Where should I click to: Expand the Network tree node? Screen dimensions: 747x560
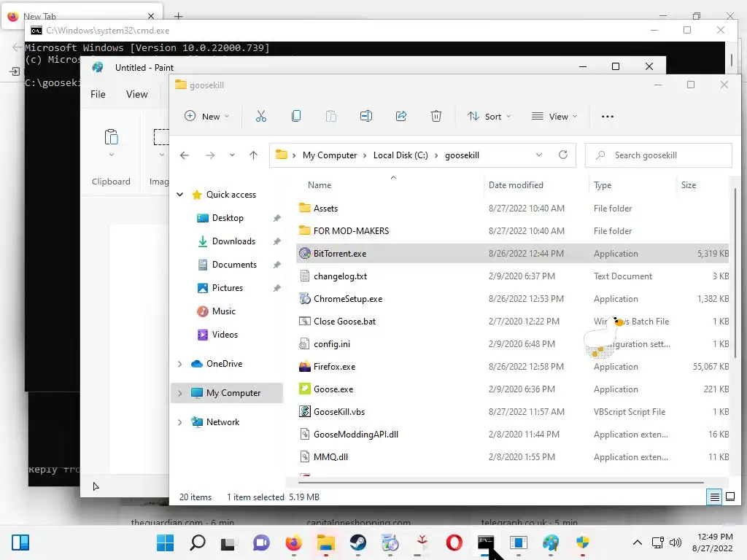pos(180,422)
